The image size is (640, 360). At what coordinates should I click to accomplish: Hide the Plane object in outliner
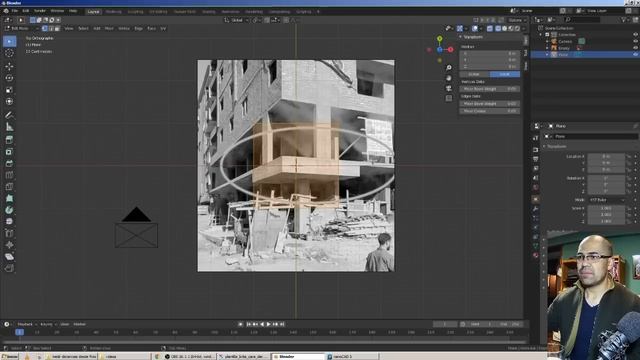(x=635, y=54)
